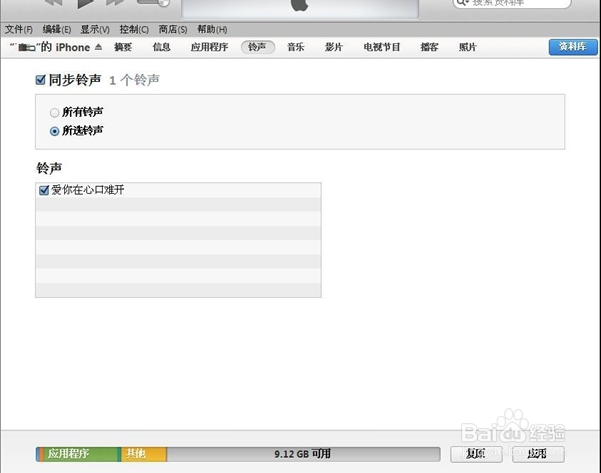Click the 1 个铃声 count text
The image size is (601, 473).
coord(135,80)
